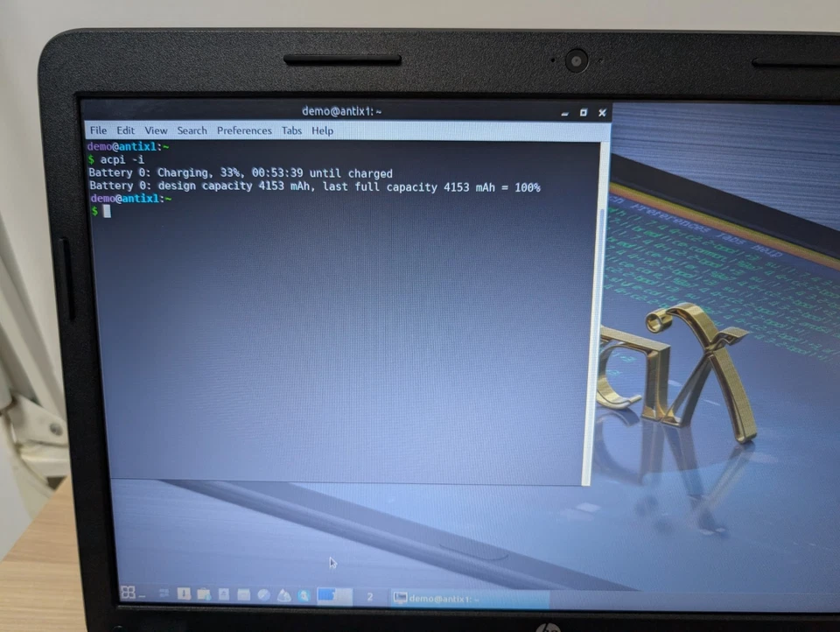Open the View menu options
Image resolution: width=840 pixels, height=632 pixels.
(x=156, y=130)
